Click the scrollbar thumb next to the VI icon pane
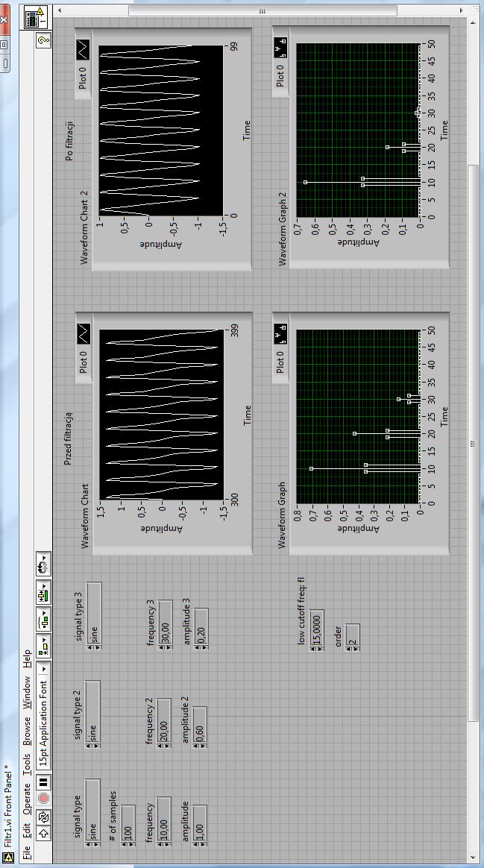This screenshot has height=868, width=484. [x=263, y=10]
